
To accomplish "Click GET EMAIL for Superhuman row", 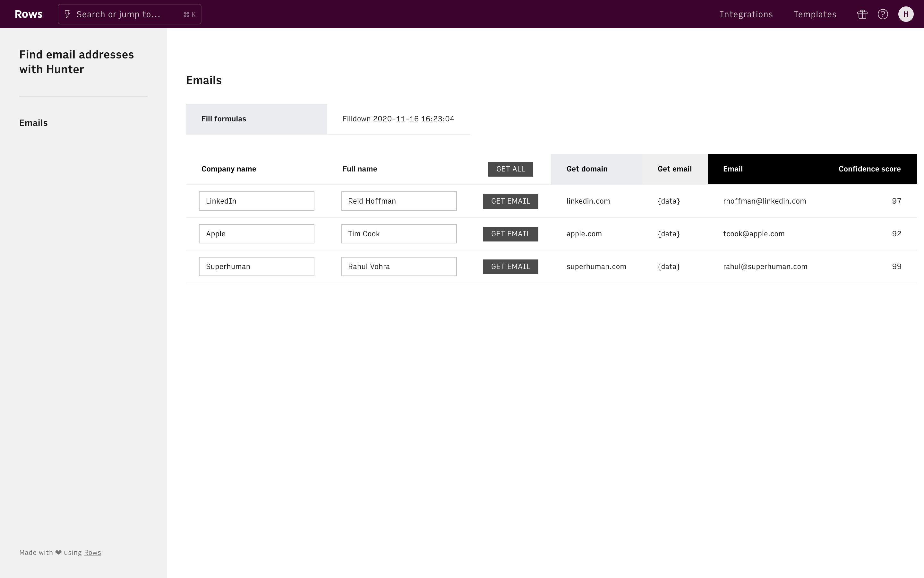I will [x=510, y=267].
